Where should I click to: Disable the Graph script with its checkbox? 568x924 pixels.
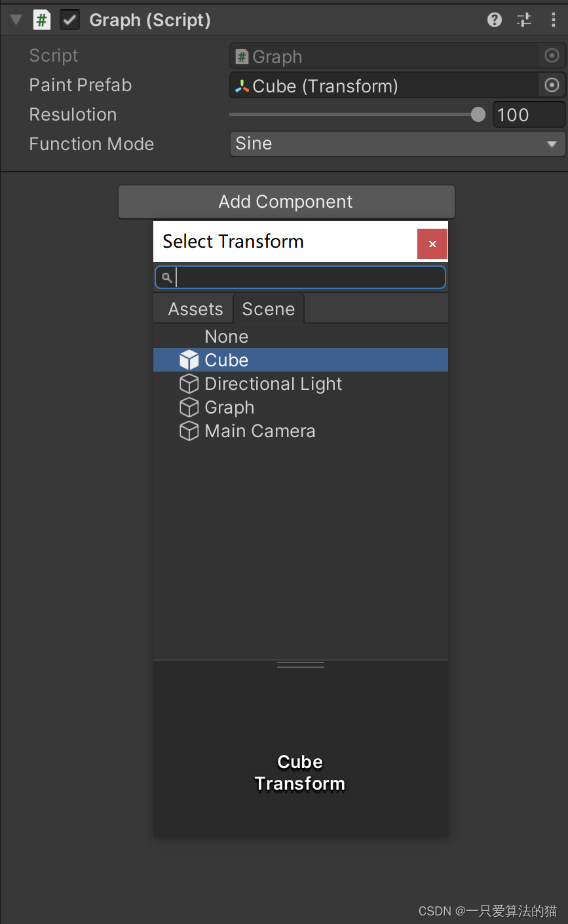tap(69, 20)
